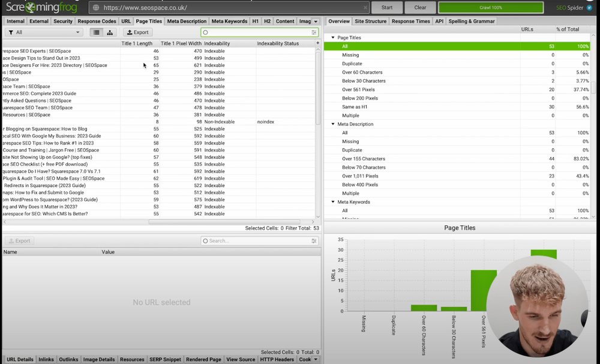Open the bottom tabs overflow dropdown arrow

click(316, 359)
